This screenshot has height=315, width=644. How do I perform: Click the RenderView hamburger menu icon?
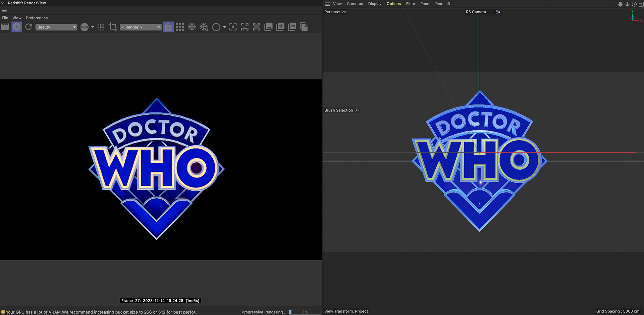coord(4,10)
